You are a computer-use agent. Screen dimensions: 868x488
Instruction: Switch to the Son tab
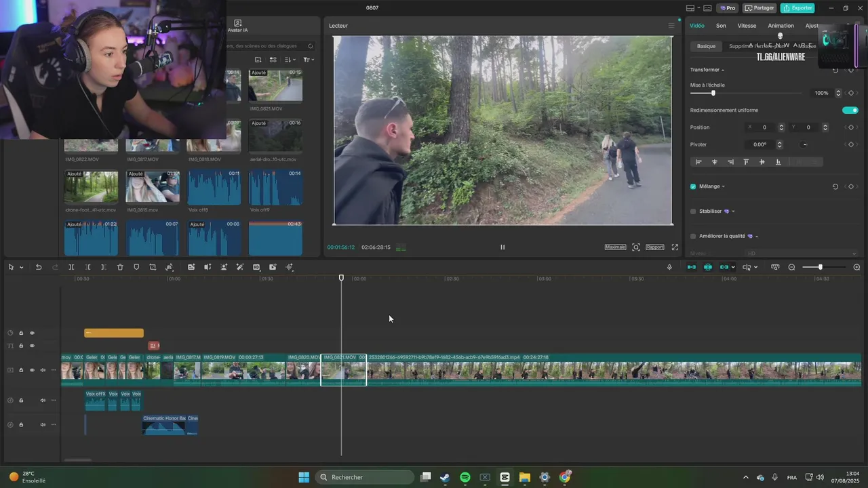721,26
